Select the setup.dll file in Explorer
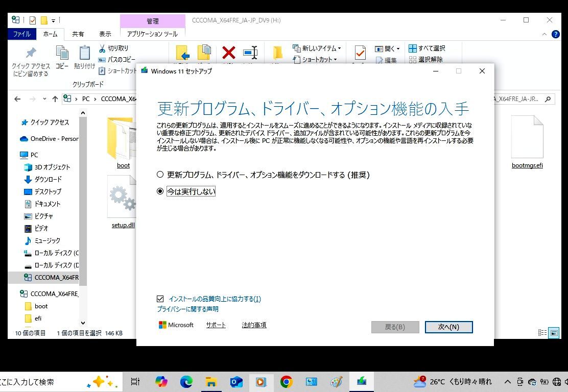Viewport: 568px width, 392px height. (x=123, y=202)
